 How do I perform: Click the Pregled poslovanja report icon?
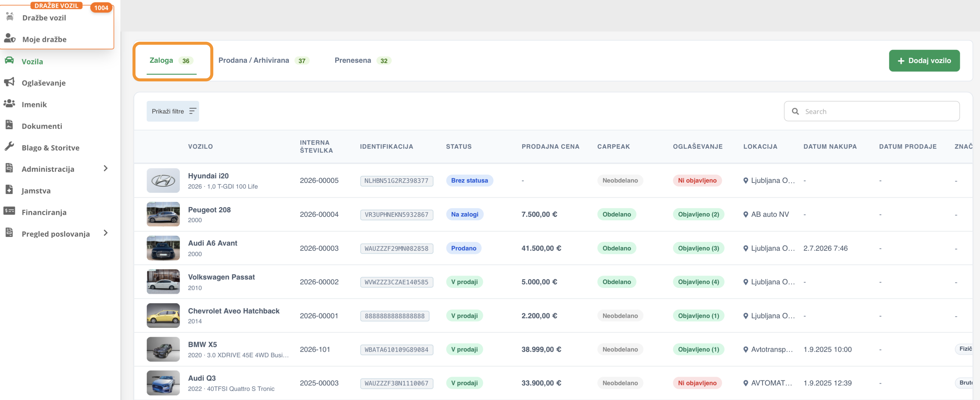pos(10,233)
